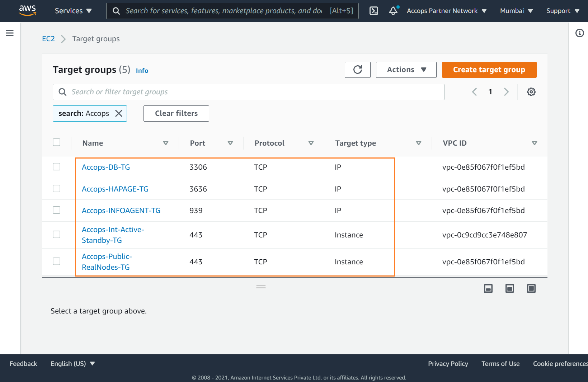Open the notifications bell
Image resolution: width=588 pixels, height=382 pixels.
pos(394,11)
